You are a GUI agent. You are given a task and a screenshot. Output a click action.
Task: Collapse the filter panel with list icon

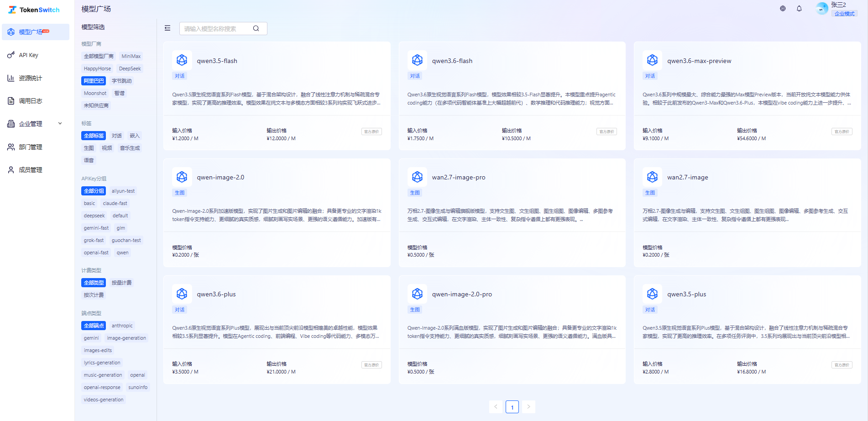click(167, 28)
